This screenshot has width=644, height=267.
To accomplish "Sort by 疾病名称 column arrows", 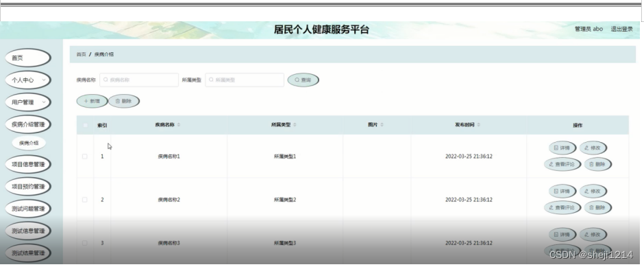I will point(179,125).
